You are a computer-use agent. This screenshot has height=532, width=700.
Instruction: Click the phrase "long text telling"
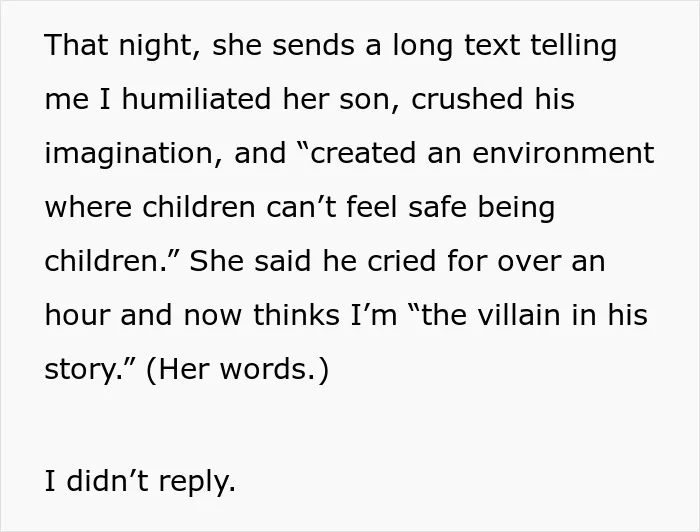click(504, 46)
